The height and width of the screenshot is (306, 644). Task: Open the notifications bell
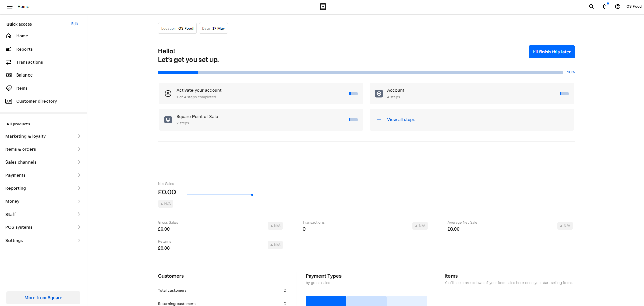pos(605,7)
